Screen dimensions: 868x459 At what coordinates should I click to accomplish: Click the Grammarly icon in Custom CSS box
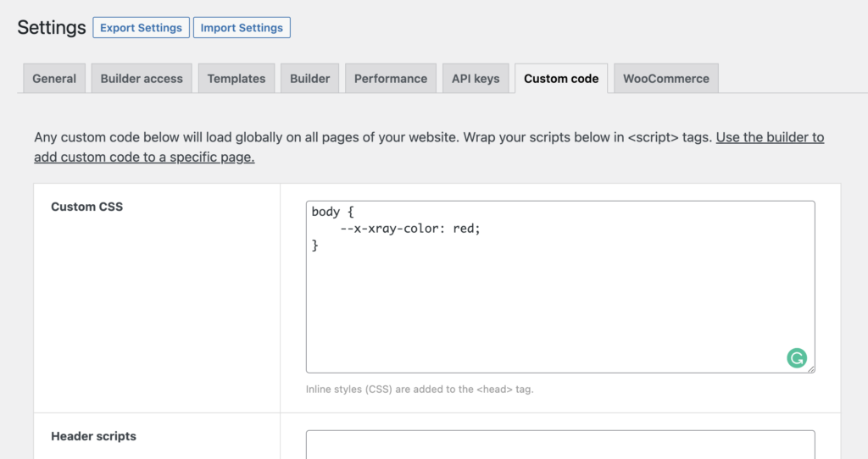(x=796, y=358)
